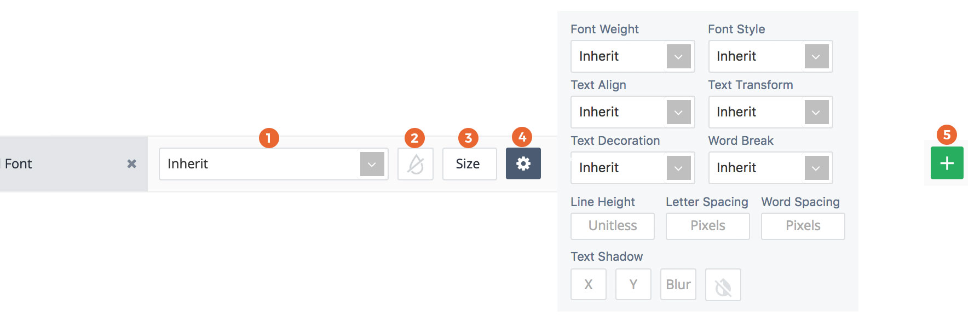The height and width of the screenshot is (328, 980).
Task: Expand the font family Inherit dropdown
Action: [274, 164]
